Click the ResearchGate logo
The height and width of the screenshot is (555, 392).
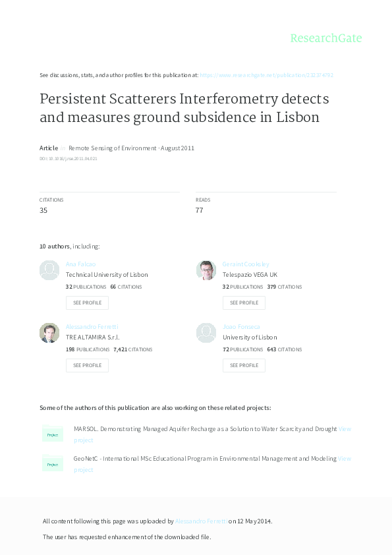click(x=327, y=38)
